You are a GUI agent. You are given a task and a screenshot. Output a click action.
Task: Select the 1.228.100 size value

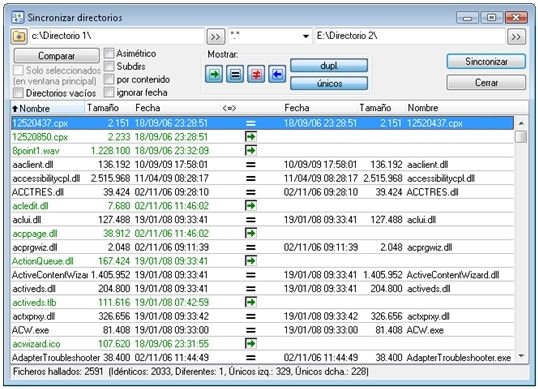point(110,151)
